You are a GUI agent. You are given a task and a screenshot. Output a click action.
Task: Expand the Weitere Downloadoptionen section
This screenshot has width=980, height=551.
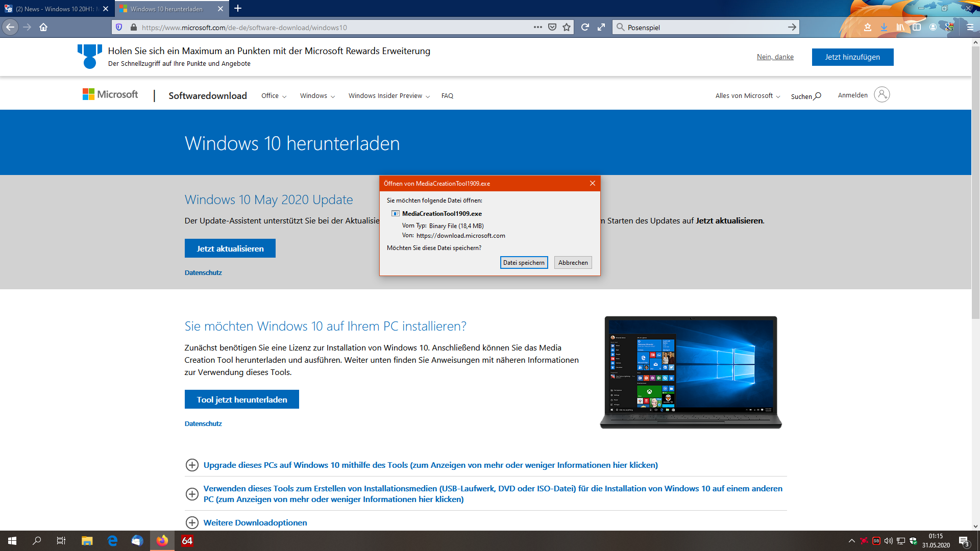coord(255,522)
